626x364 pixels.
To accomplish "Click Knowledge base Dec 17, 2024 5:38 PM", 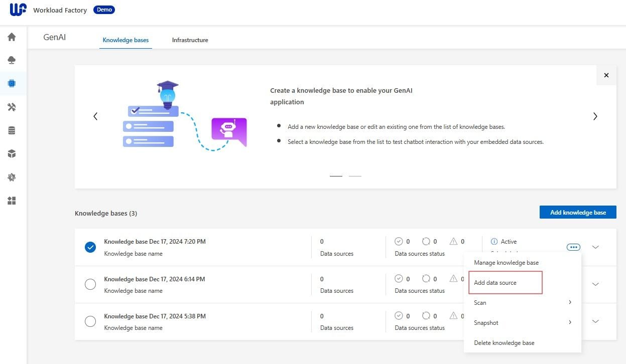I will 155,316.
